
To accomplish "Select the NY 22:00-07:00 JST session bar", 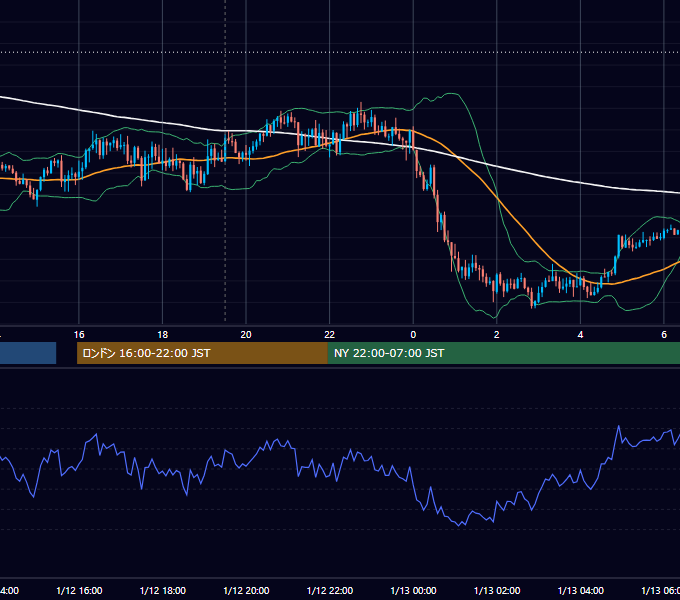I will pyautogui.click(x=503, y=353).
